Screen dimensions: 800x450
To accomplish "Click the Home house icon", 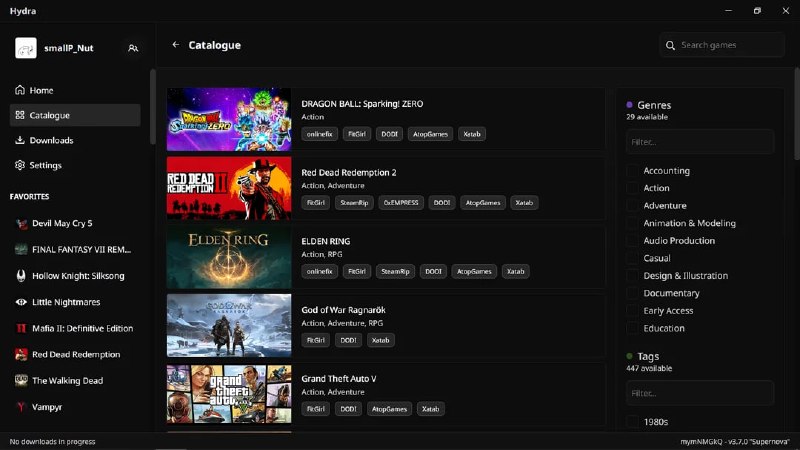I will tap(20, 90).
